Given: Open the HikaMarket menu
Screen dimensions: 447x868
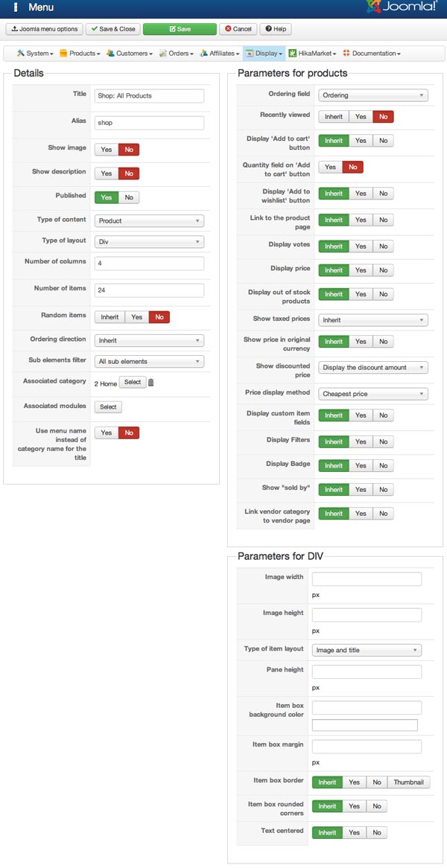Looking at the screenshot, I should tap(312, 54).
